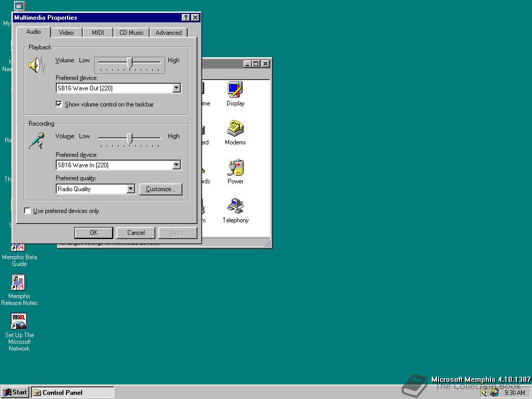Expand the Playback preferred device dropdown
Viewport: 532px width, 399px height.
(x=177, y=88)
